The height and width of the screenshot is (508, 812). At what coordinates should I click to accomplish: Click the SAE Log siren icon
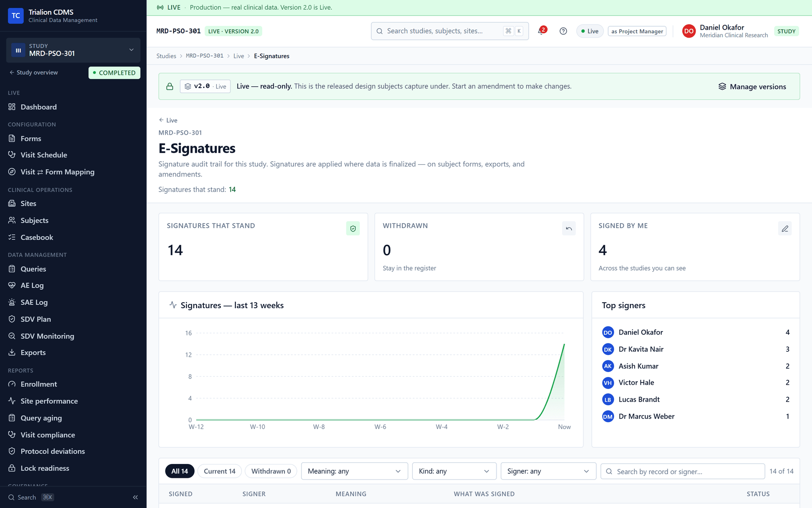pyautogui.click(x=12, y=302)
